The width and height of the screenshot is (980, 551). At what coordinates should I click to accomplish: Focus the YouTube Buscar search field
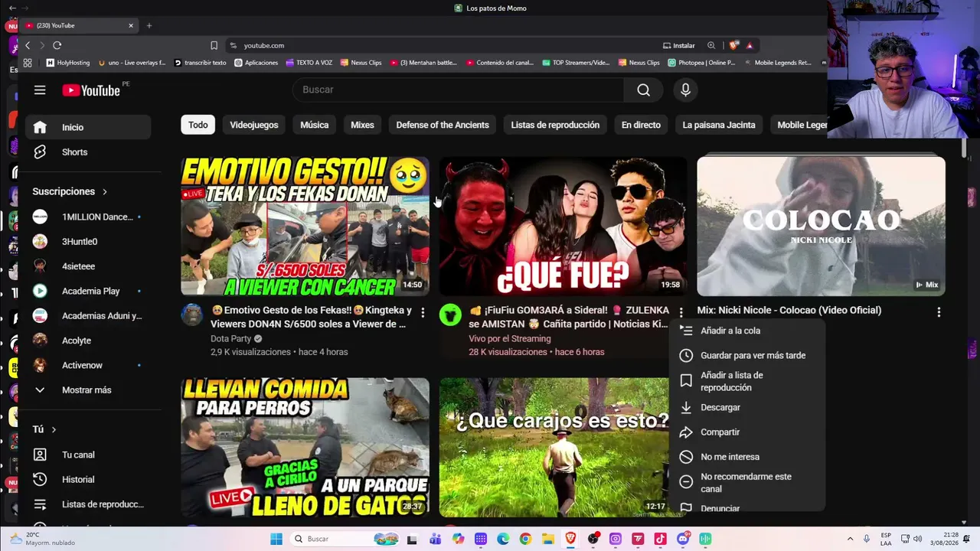pos(458,90)
